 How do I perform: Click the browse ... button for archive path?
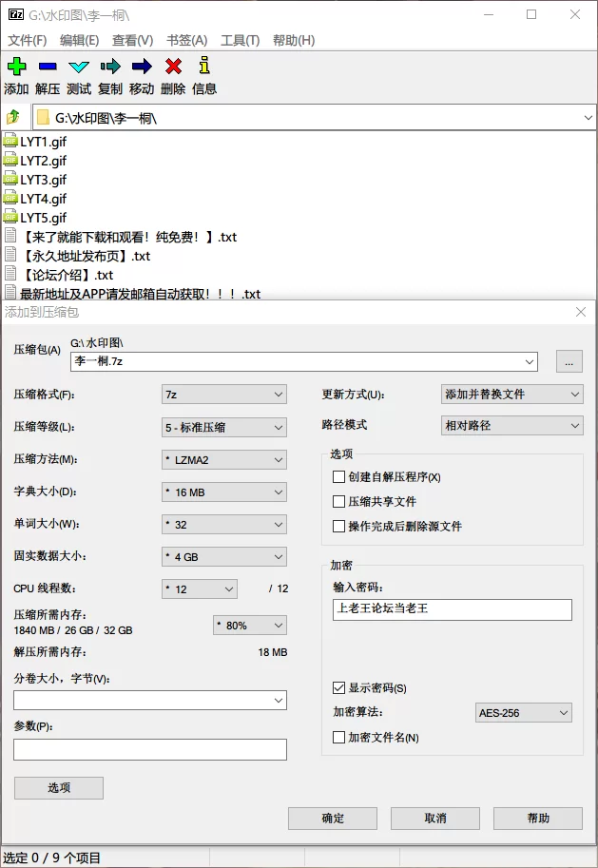(569, 361)
